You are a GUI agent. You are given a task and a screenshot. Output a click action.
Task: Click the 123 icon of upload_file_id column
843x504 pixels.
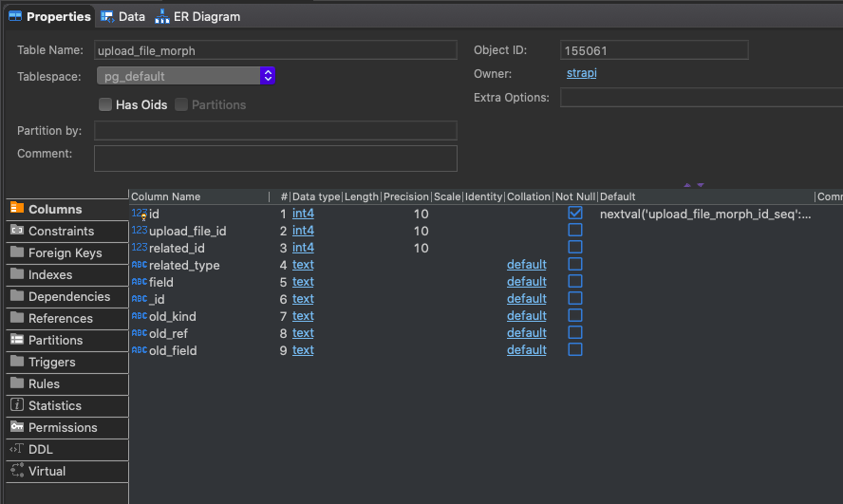click(x=140, y=231)
